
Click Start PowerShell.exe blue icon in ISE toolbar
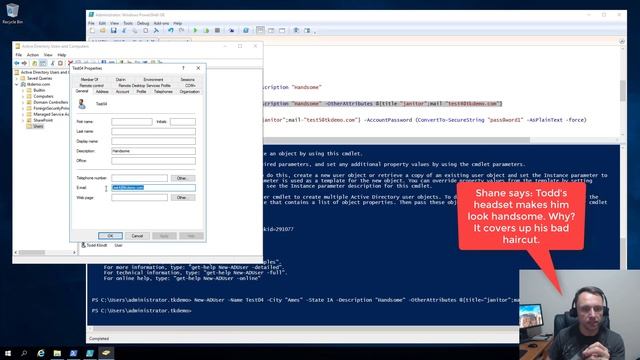tap(246, 31)
